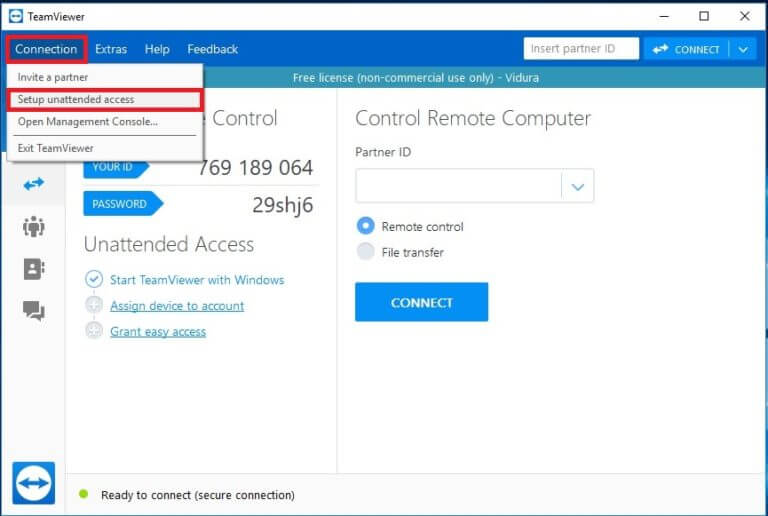Click the plus icon beside Assign device to account
Screen dimensions: 768x516
pos(94,305)
